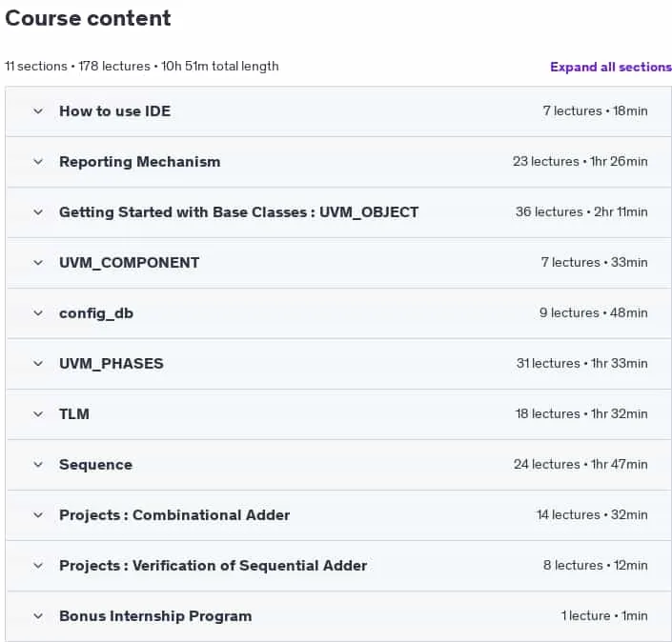This screenshot has width=672, height=642.
Task: Open Projects : Combinational Adder section title
Action: pyautogui.click(x=174, y=514)
